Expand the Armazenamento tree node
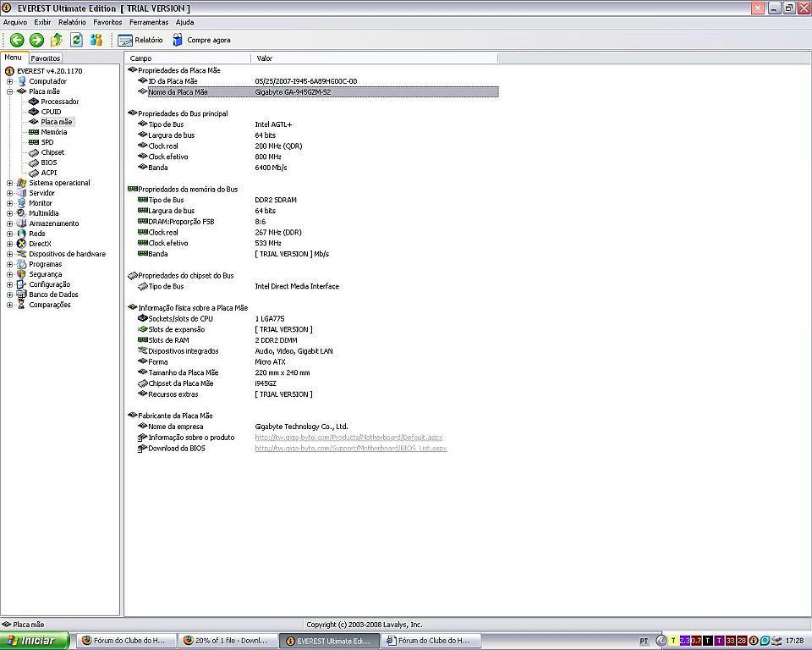The height and width of the screenshot is (650, 812). pyautogui.click(x=10, y=223)
